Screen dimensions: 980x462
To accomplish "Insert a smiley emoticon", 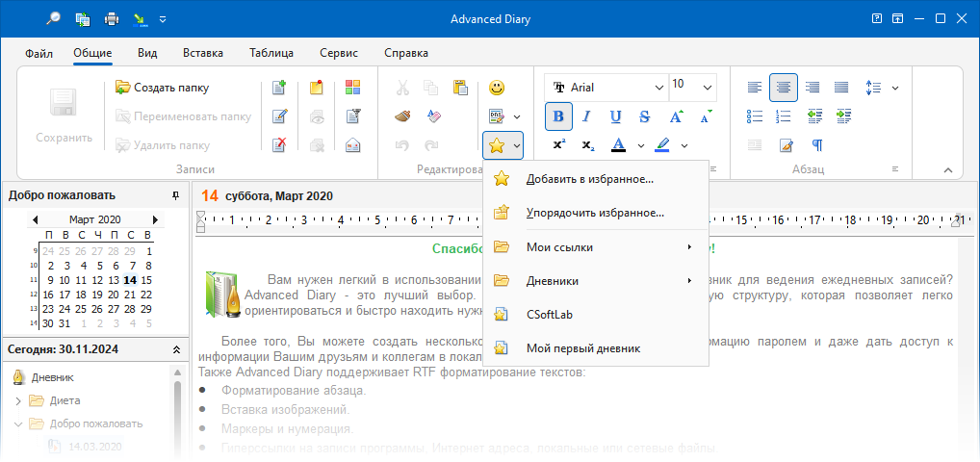I will [497, 88].
